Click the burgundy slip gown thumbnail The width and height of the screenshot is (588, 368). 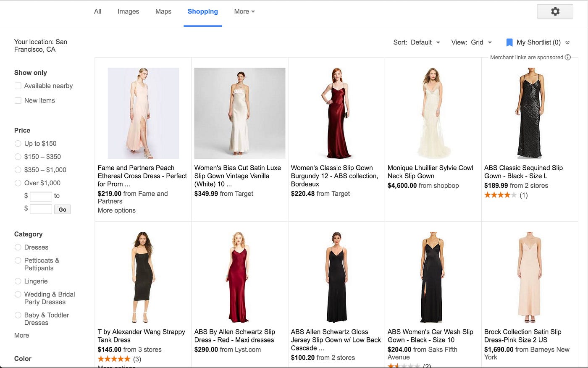(336, 113)
